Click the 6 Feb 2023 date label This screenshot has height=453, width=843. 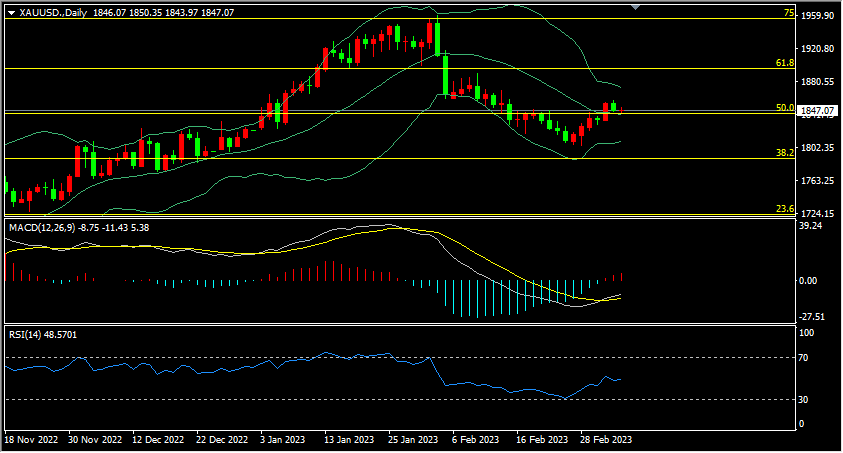(475, 440)
